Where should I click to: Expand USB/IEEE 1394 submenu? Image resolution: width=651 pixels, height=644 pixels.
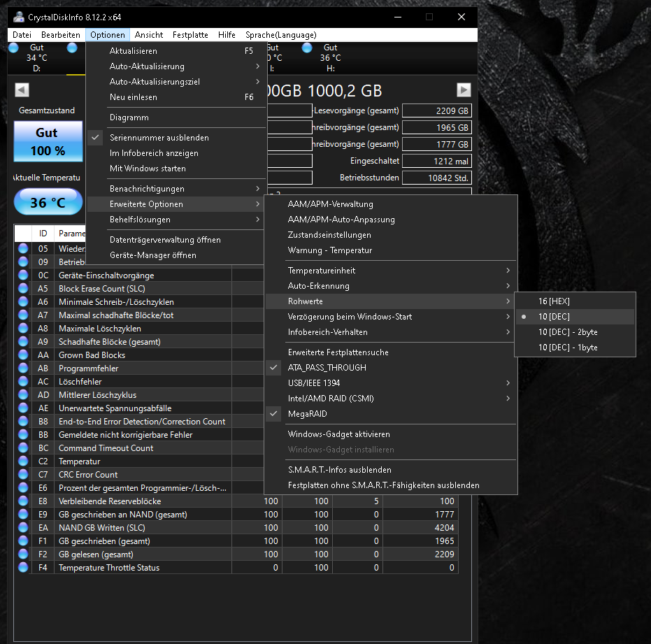click(391, 382)
